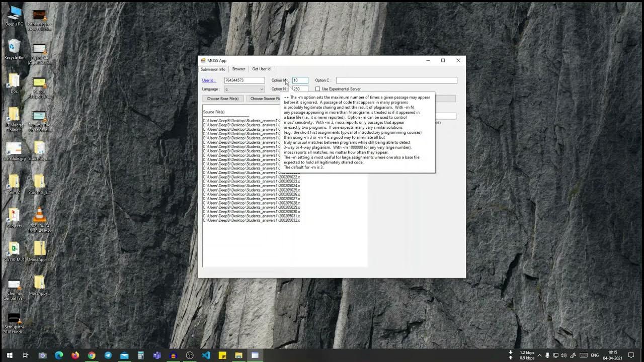Click the Option M value field
The image size is (644, 362).
pyautogui.click(x=300, y=80)
